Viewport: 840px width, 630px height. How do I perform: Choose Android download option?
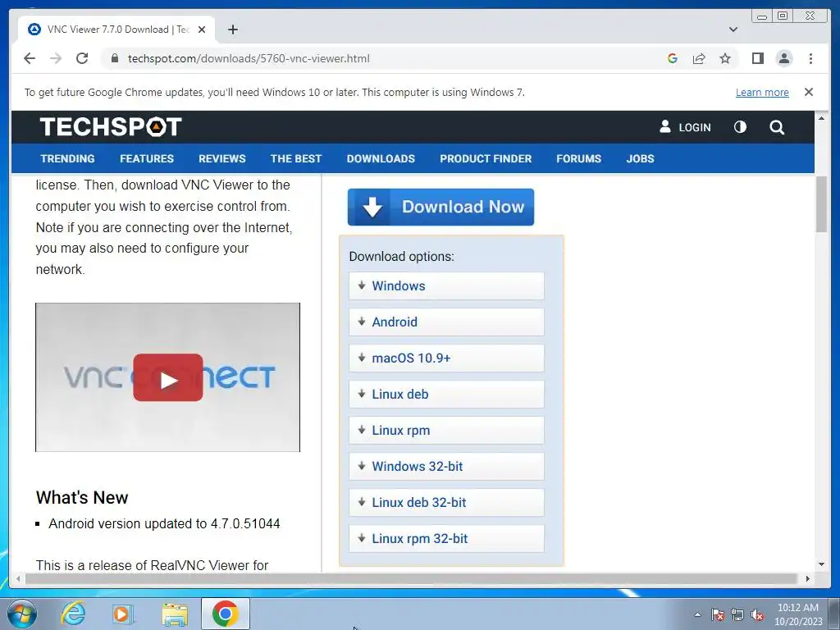tap(446, 322)
